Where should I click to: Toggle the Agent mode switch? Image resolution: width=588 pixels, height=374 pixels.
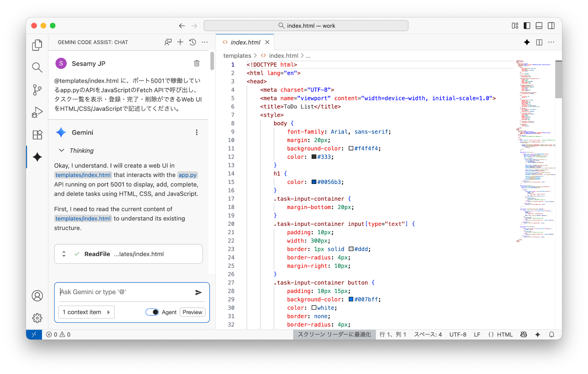pos(152,312)
